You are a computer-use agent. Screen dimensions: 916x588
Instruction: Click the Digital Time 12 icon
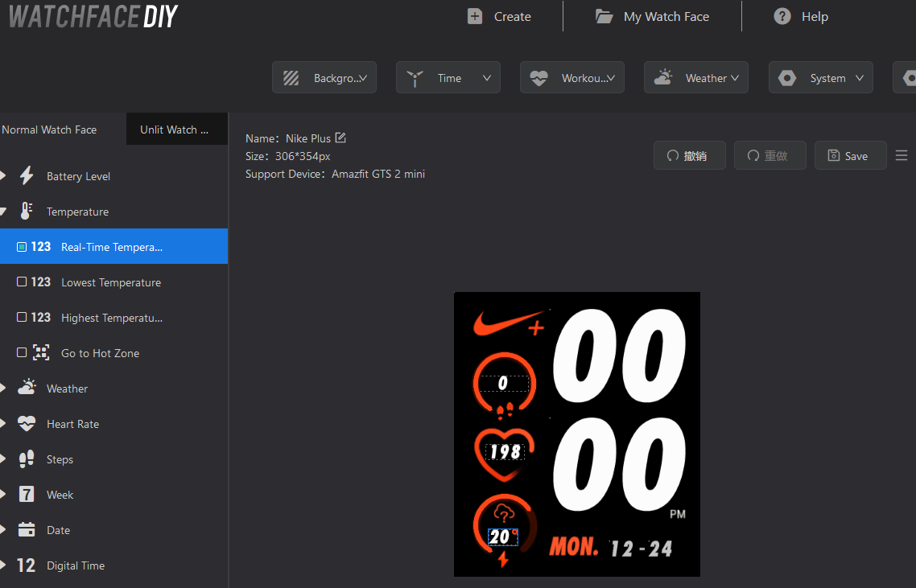pyautogui.click(x=27, y=565)
